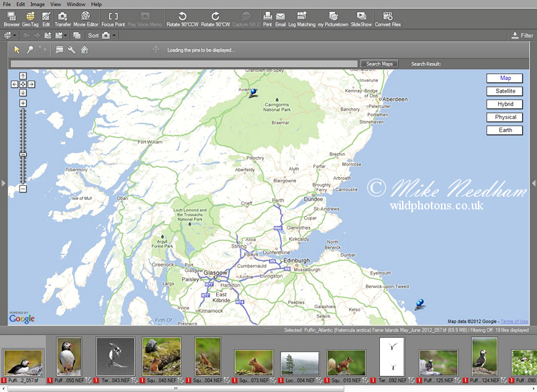Open the Help menu
The height and width of the screenshot is (392, 537).
96,4
